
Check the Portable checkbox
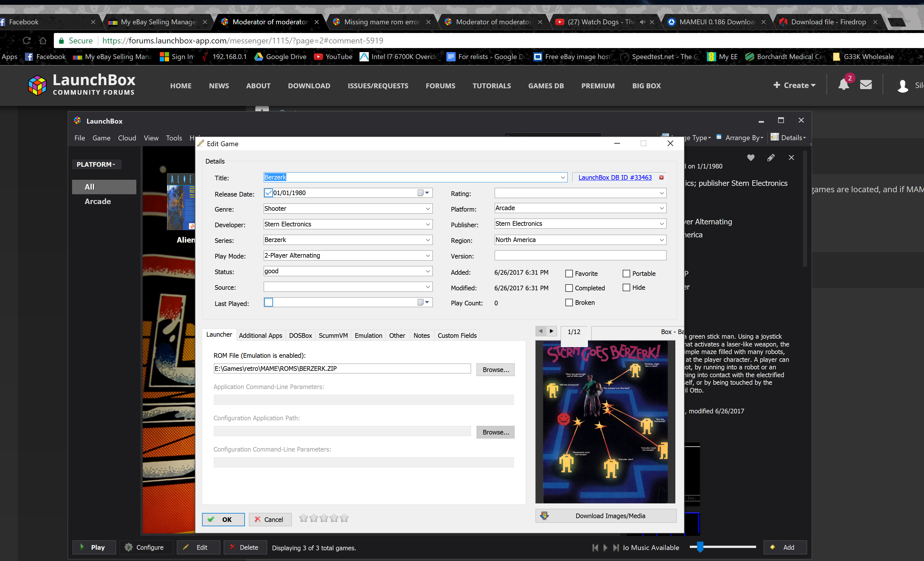click(626, 273)
